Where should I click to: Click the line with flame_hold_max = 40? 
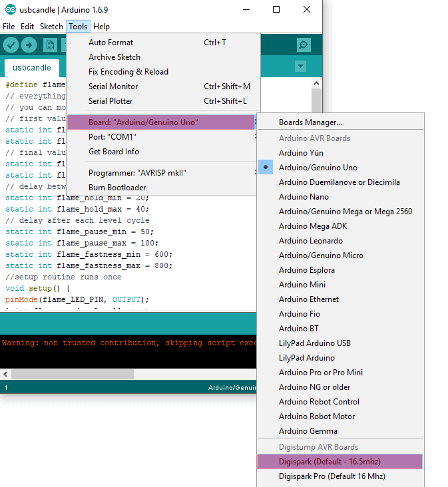[77, 209]
